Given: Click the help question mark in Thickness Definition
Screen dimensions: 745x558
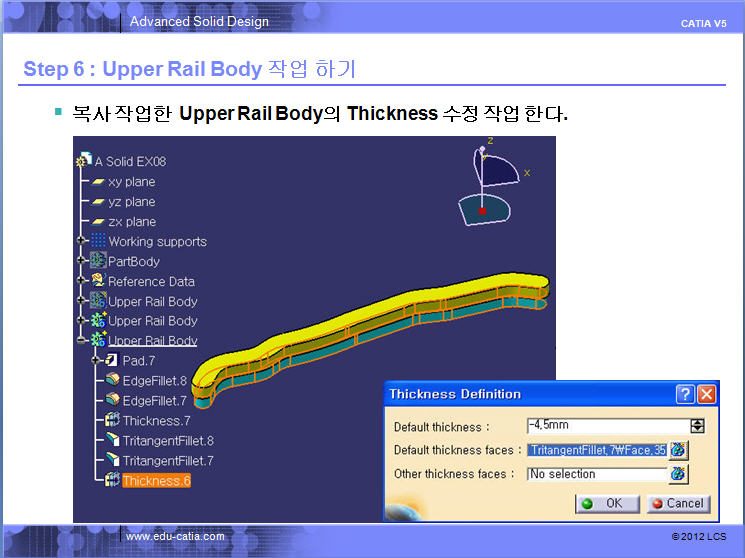Looking at the screenshot, I should click(x=685, y=394).
